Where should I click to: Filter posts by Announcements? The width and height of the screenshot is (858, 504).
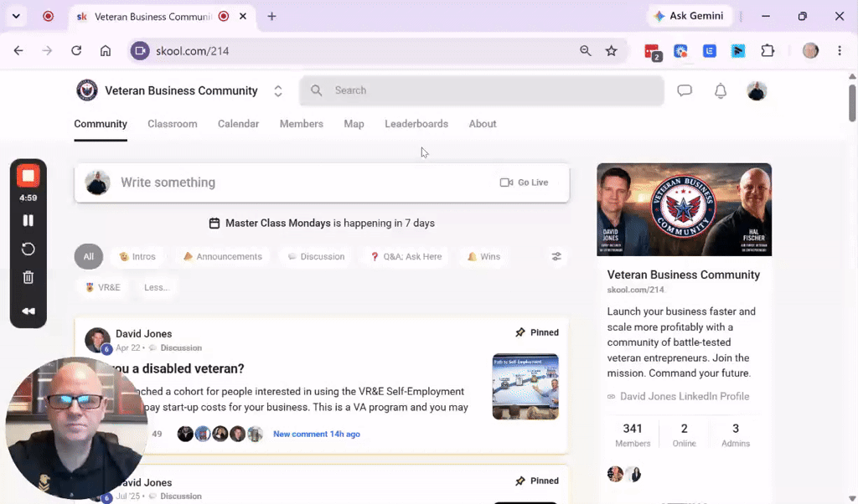click(222, 256)
